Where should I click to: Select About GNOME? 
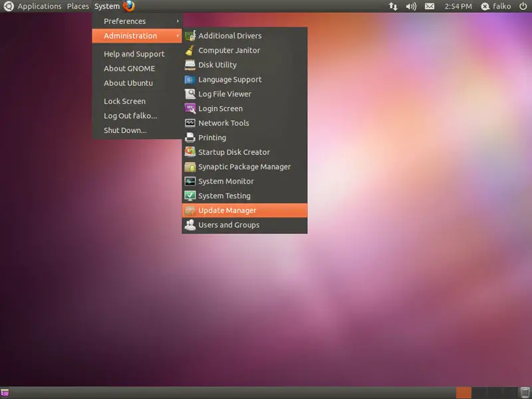point(137,68)
